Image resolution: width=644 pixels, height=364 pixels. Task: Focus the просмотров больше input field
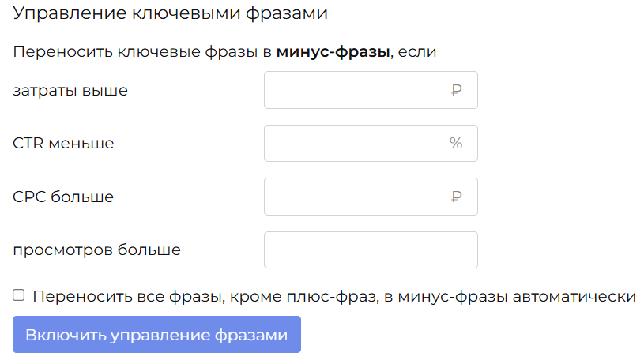(x=371, y=250)
